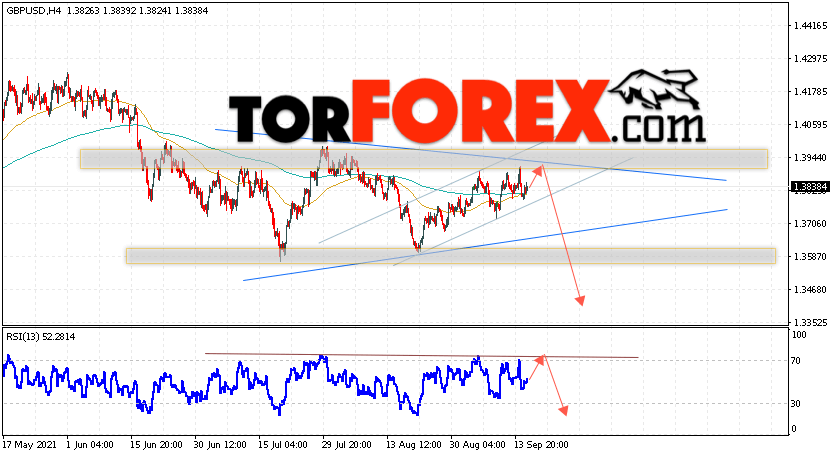The width and height of the screenshot is (834, 456).
Task: Click the 13 Sep 20:00 time label
Action: tap(541, 444)
